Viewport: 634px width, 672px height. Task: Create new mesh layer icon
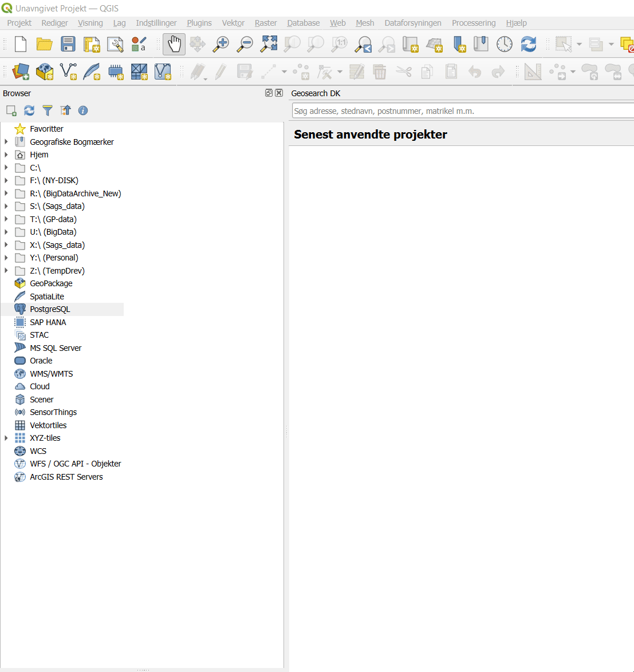139,72
